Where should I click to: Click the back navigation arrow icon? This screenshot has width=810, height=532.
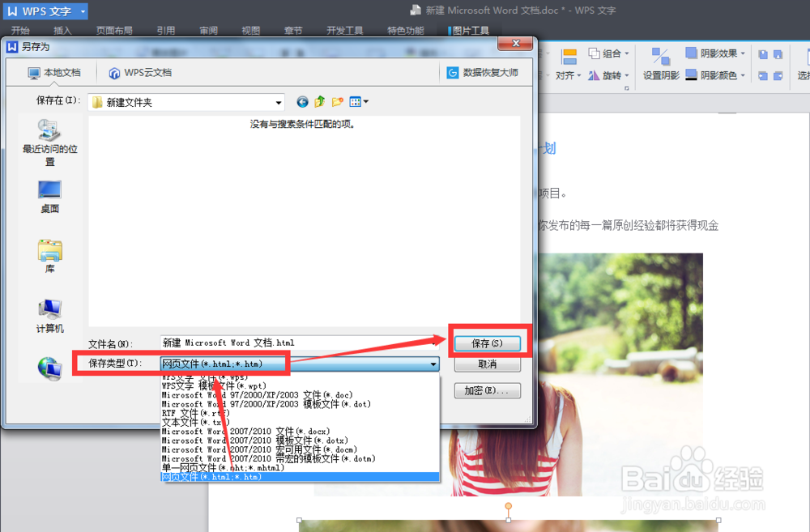click(302, 102)
